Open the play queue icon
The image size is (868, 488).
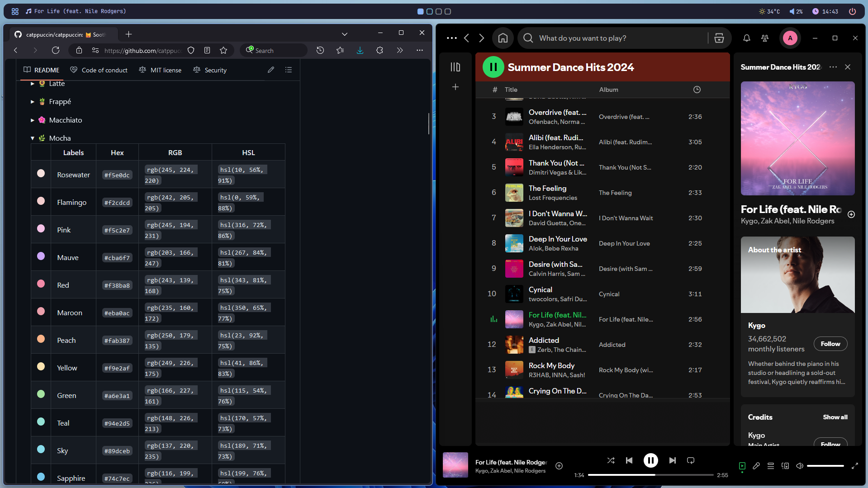tap(771, 466)
